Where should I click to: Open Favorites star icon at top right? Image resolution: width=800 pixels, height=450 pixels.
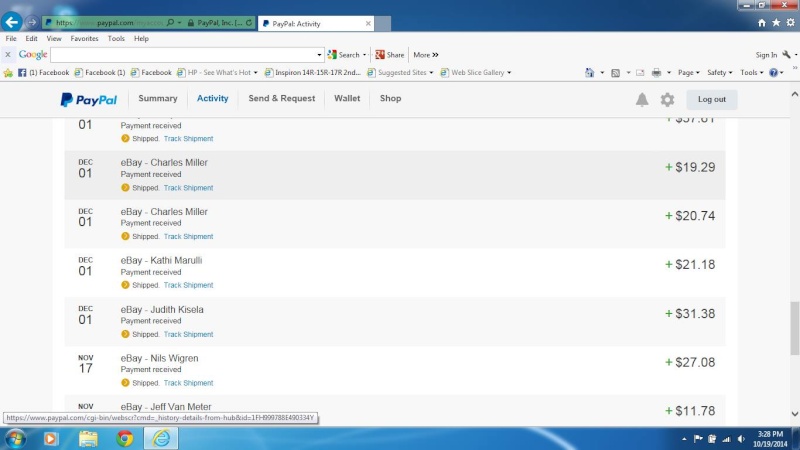coord(776,22)
